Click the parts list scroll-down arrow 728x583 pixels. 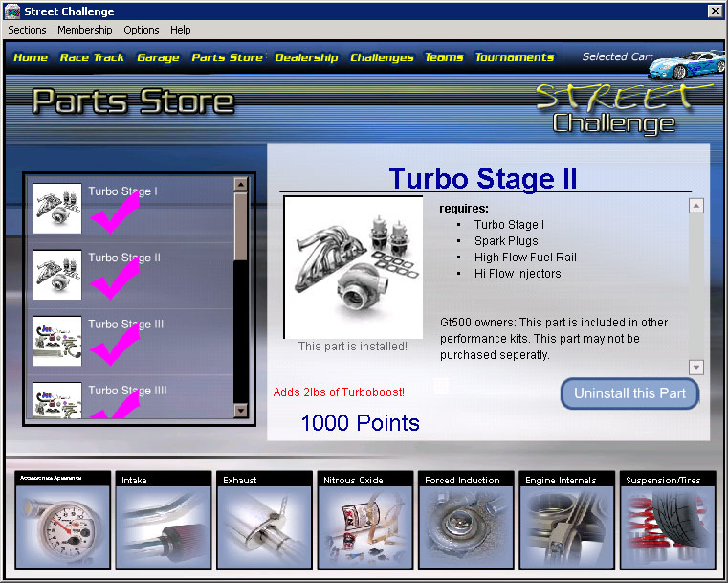(240, 410)
